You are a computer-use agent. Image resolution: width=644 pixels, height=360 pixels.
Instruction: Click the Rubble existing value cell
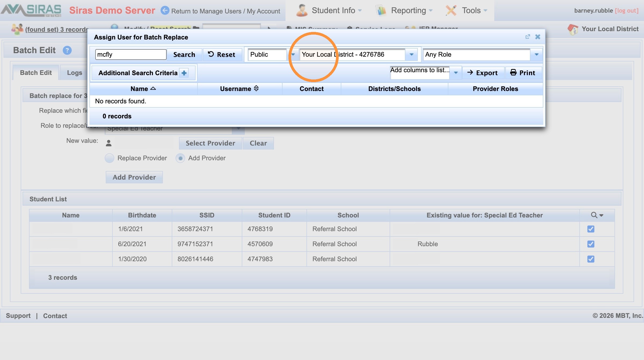485,244
